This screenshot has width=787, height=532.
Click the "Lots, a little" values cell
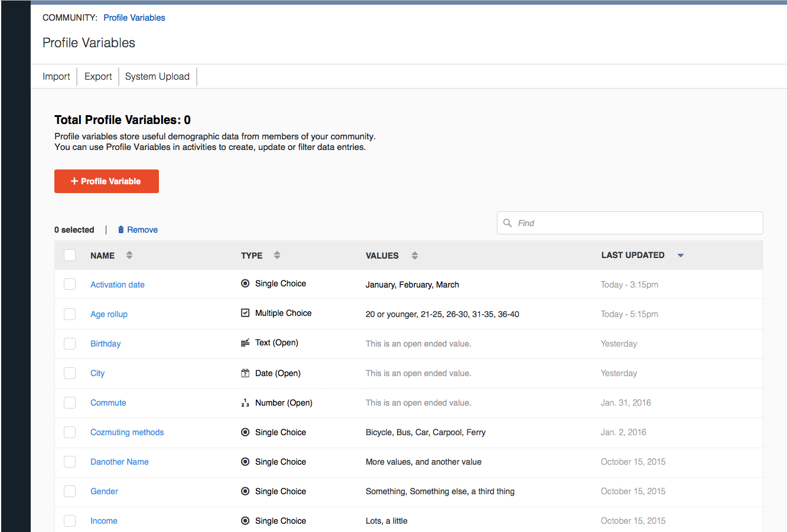point(386,521)
